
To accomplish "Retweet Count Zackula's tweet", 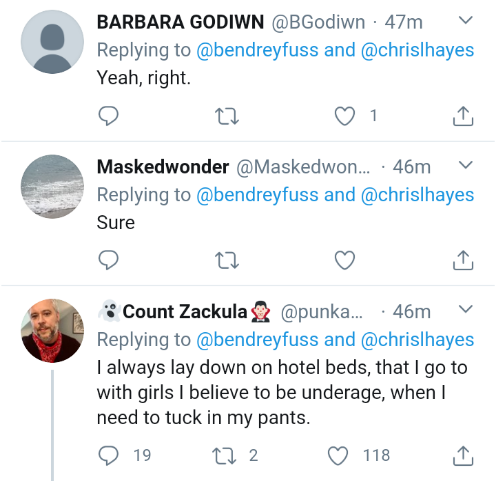I will (224, 456).
